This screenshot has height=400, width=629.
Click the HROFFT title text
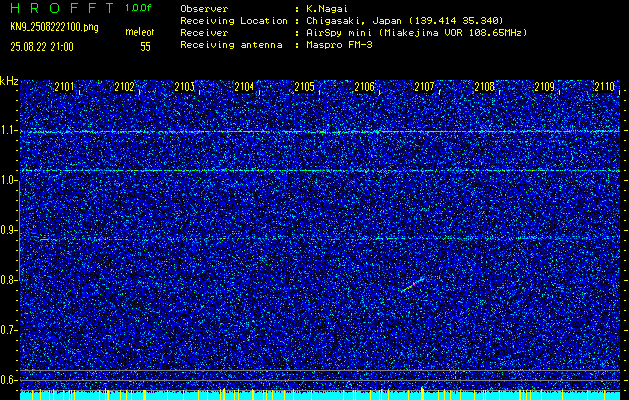click(x=63, y=8)
